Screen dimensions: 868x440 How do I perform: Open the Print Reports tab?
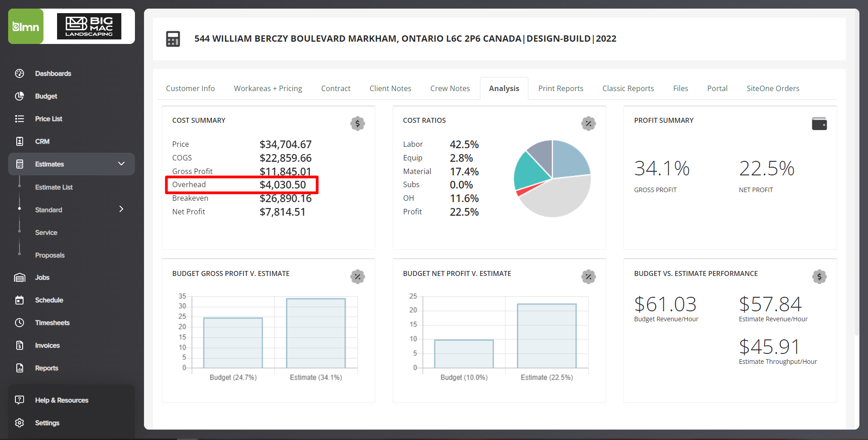tap(560, 88)
